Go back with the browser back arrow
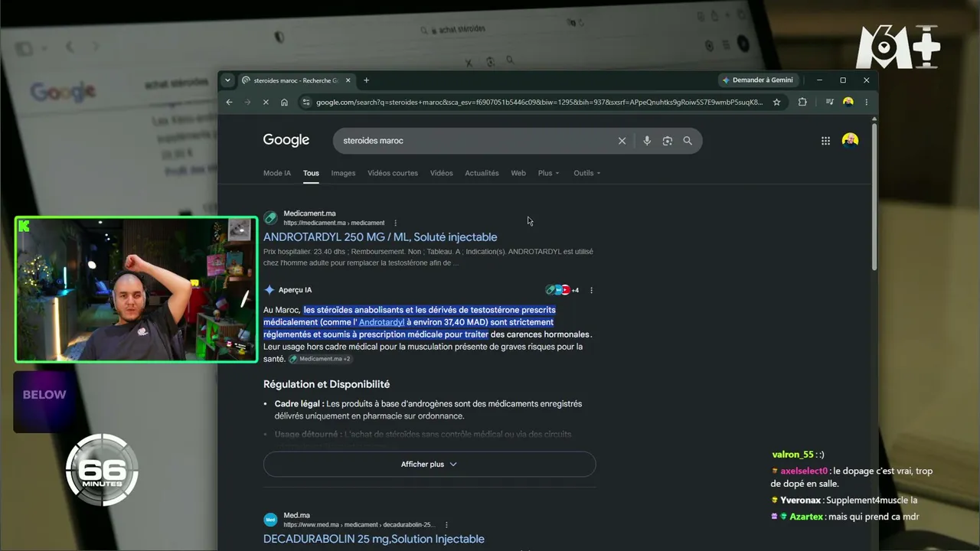Viewport: 980px width, 551px height. tap(229, 102)
